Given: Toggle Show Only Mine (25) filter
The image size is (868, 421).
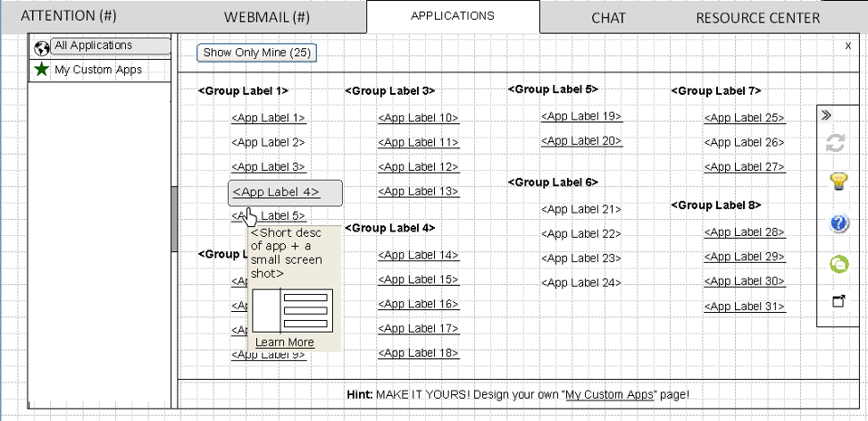Looking at the screenshot, I should click(256, 53).
